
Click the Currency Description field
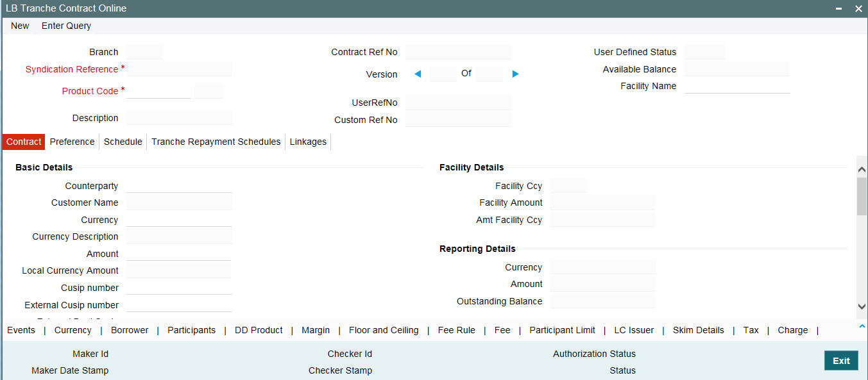(x=179, y=236)
